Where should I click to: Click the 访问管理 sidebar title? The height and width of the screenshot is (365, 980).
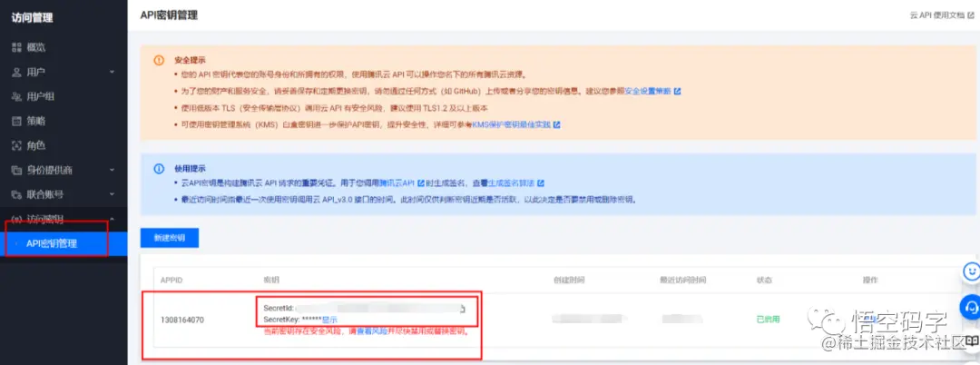click(x=33, y=17)
